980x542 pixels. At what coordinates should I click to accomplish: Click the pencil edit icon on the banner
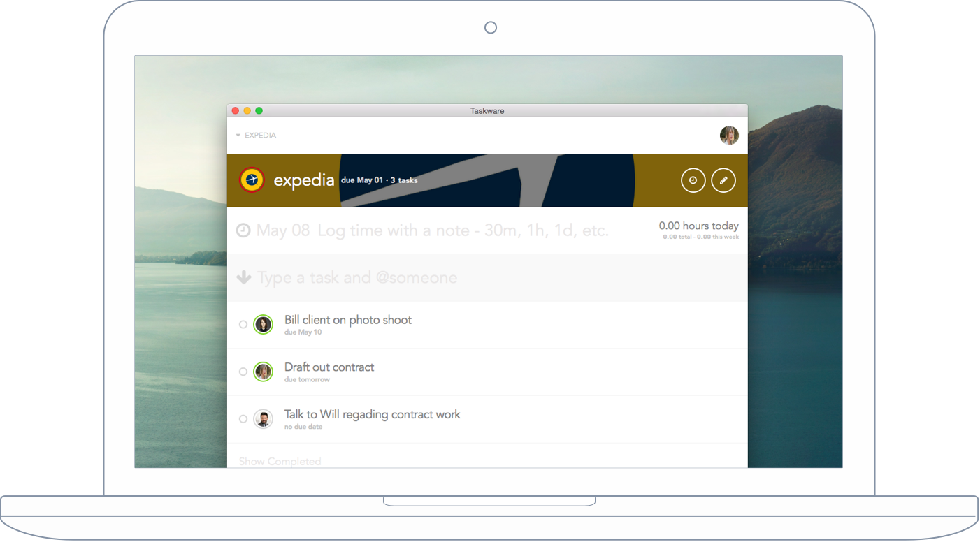pos(723,180)
